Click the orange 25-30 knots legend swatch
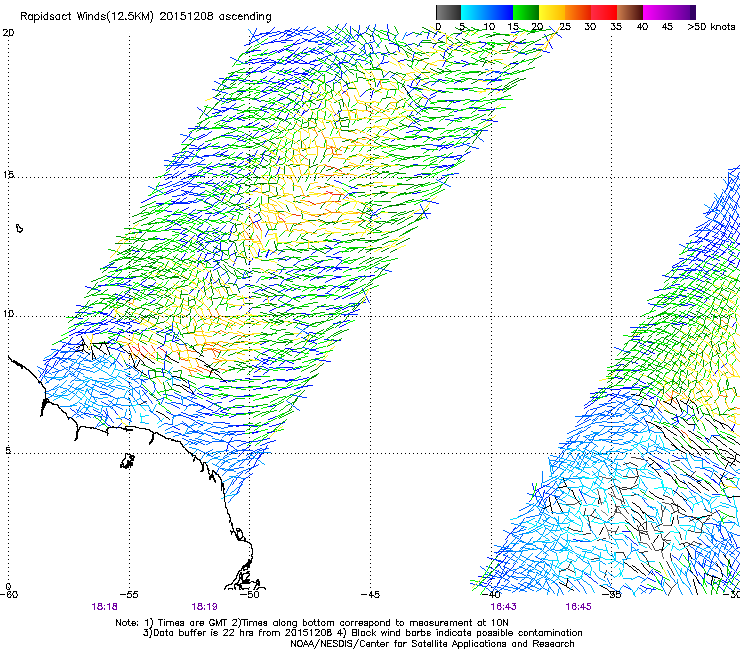 coord(578,12)
